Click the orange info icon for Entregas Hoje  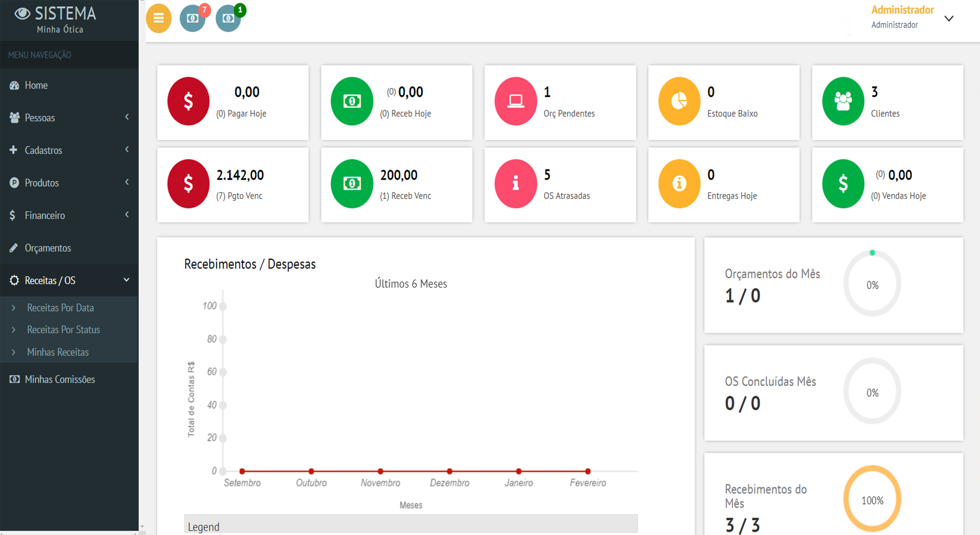[679, 184]
